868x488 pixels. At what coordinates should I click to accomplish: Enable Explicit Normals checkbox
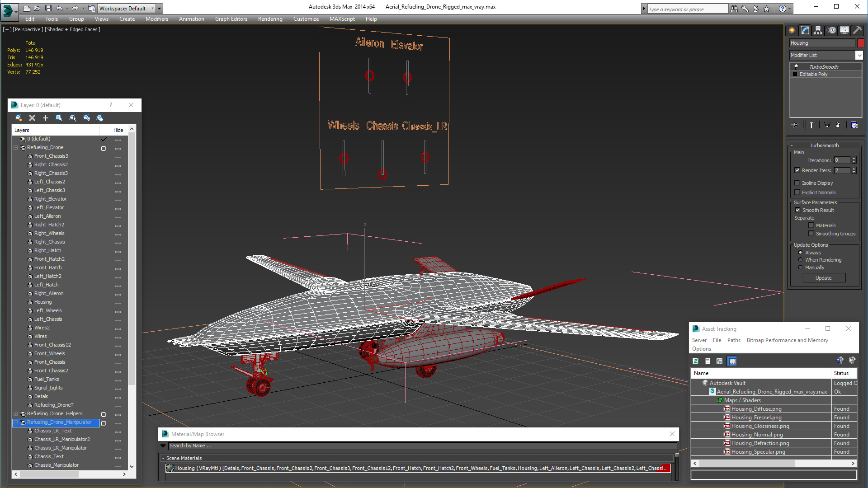coord(797,192)
